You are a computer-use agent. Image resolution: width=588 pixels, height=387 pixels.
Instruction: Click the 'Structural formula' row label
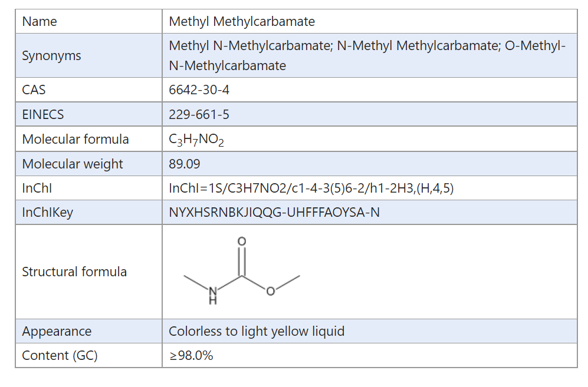(x=74, y=272)
